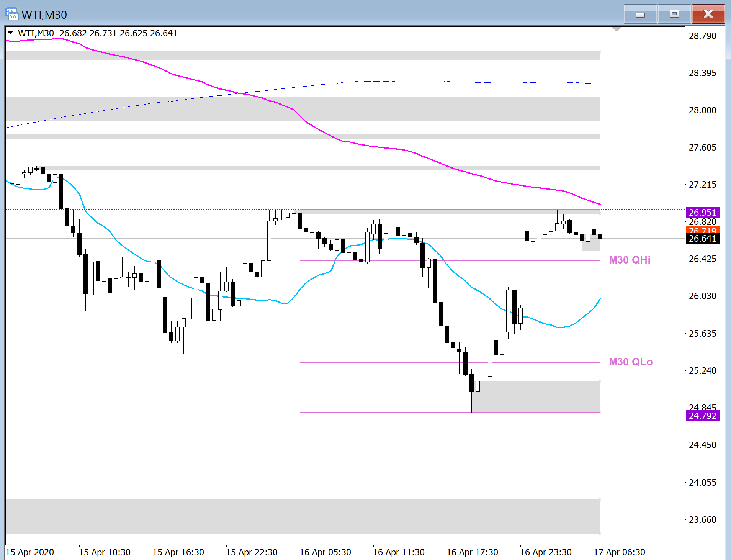
Task: Select the M30 QHi text label
Action: point(630,260)
